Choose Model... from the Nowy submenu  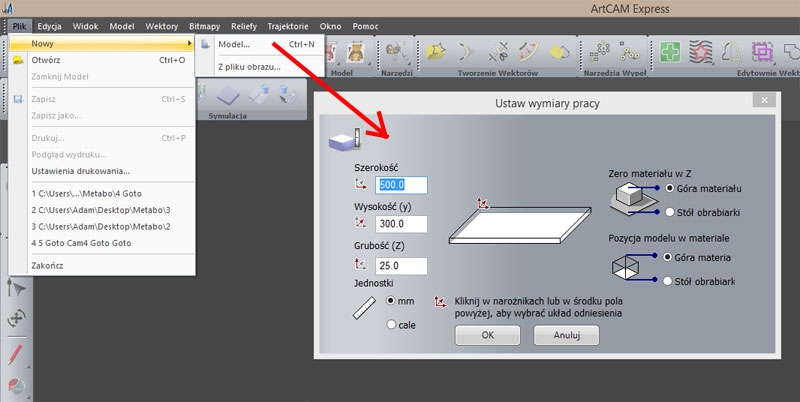point(260,44)
